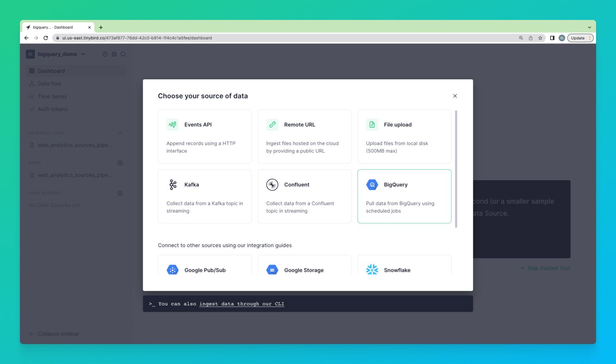Click the dialog's vertical scrollbar
The width and height of the screenshot is (616, 364).
click(x=456, y=169)
